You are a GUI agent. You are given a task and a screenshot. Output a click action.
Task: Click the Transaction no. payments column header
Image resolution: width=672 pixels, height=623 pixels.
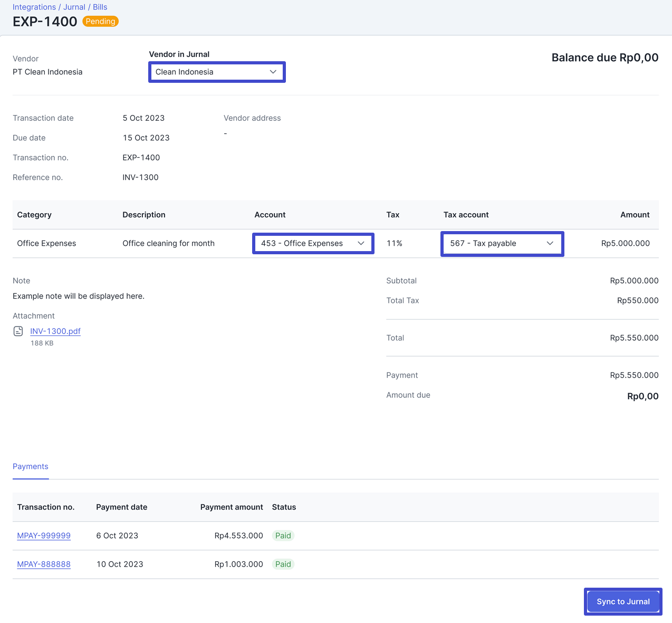coord(46,507)
